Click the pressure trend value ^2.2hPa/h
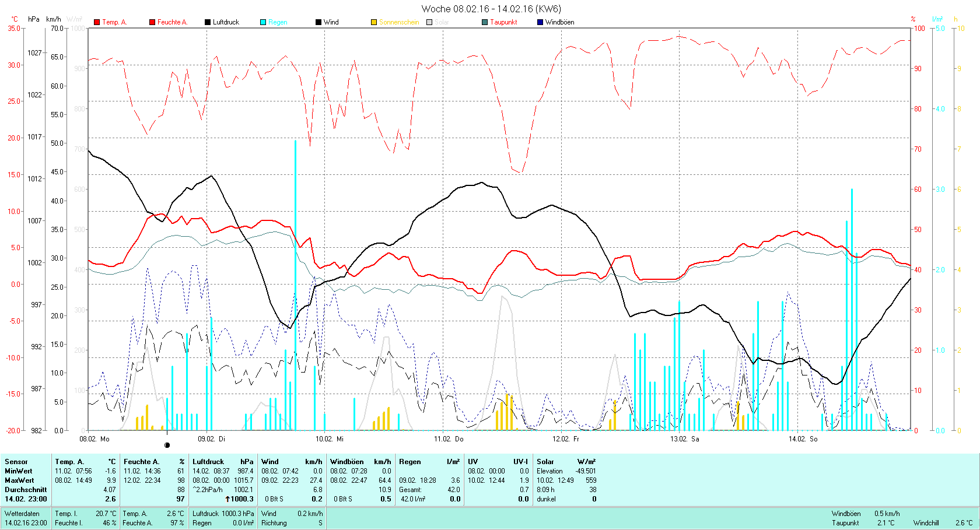This screenshot has width=980, height=530. (208, 490)
